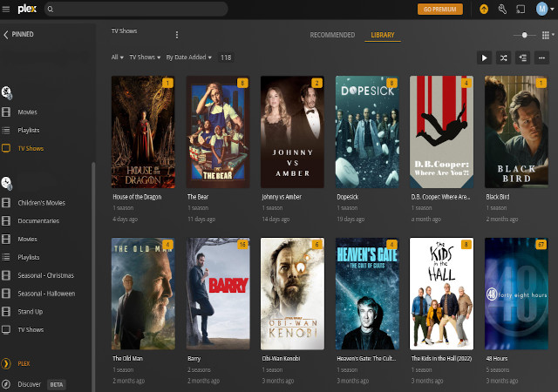Play all TV shows with the play button
The image size is (558, 392).
click(485, 57)
